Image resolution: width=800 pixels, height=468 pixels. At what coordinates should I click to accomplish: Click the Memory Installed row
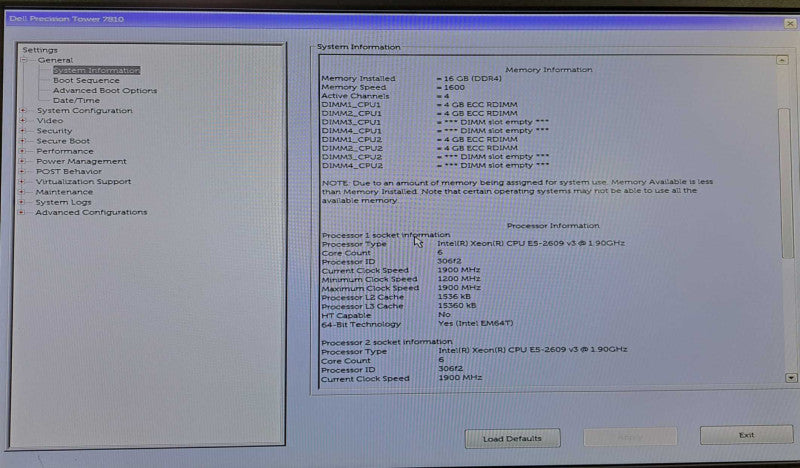point(411,79)
